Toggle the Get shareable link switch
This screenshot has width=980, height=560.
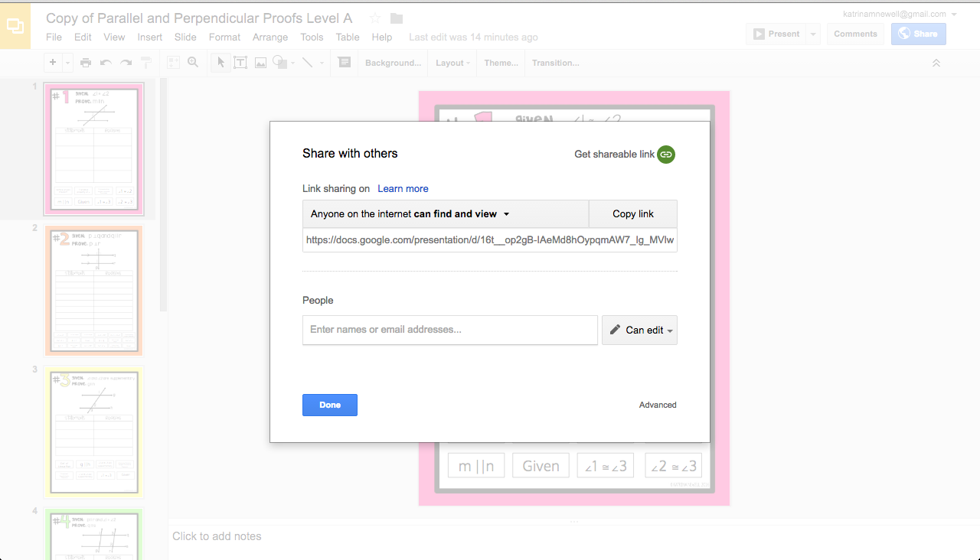(x=665, y=154)
